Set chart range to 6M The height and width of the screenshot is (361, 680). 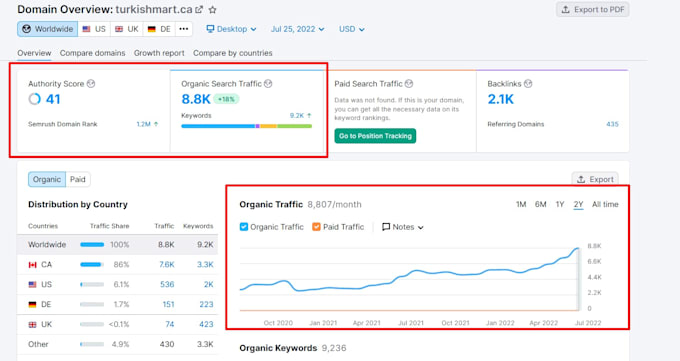coord(540,204)
